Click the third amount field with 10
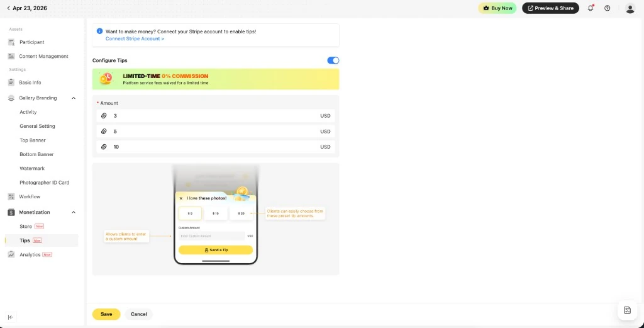 point(216,147)
